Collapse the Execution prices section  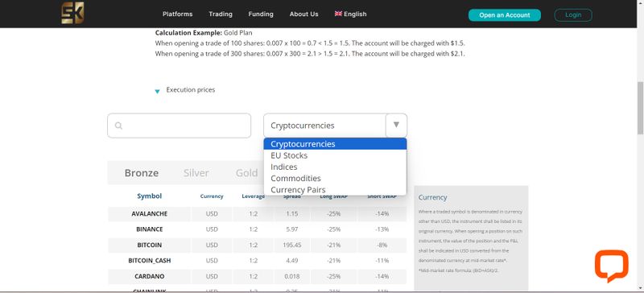pyautogui.click(x=157, y=91)
